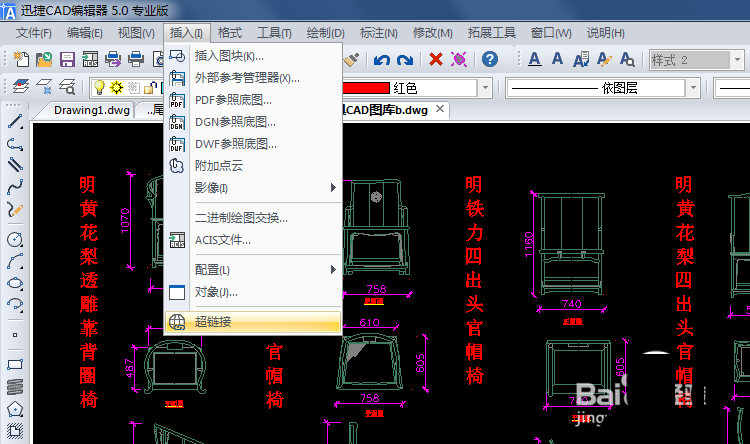750x444 pixels.
Task: Select the Helix spring tool
Action: click(15, 387)
